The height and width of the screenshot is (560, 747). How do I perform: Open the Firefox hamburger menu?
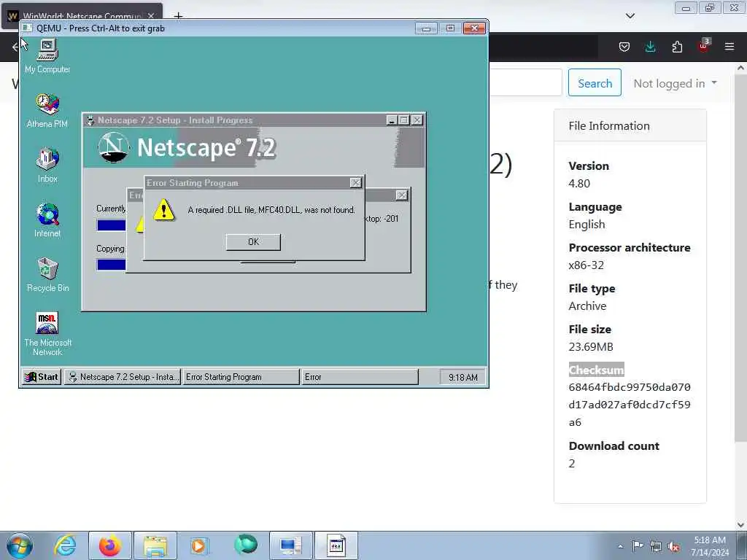point(729,47)
